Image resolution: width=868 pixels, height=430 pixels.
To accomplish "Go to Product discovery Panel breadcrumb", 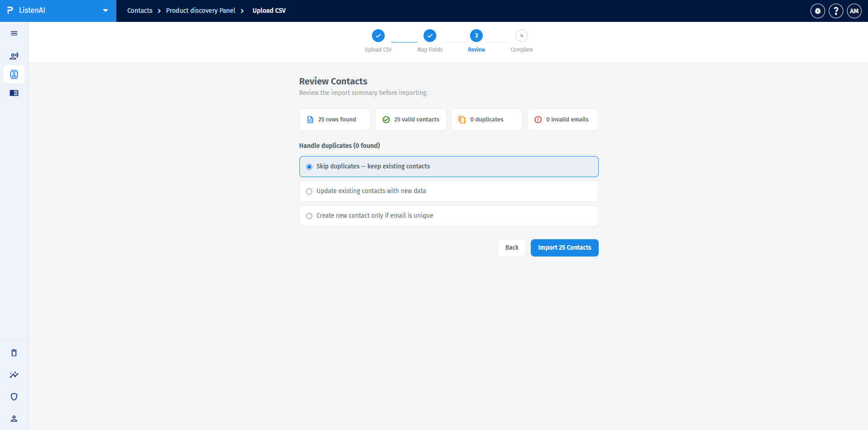I will pos(201,10).
